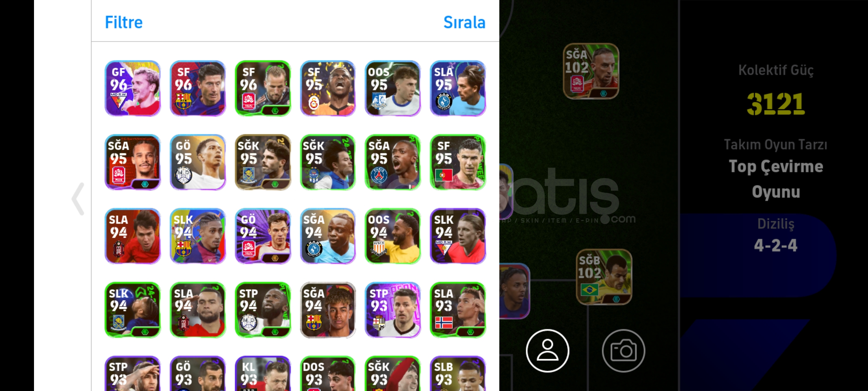Choose the SF 95 Galatasaray card

(x=328, y=88)
